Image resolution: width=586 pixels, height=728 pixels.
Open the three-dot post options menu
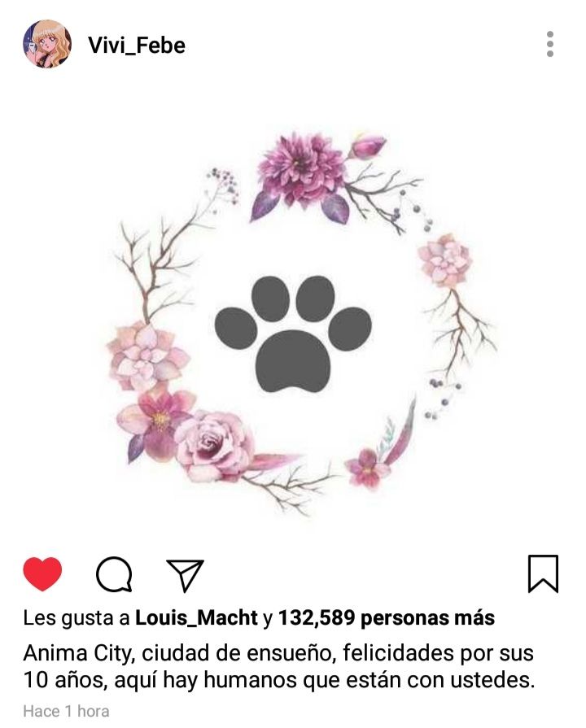pyautogui.click(x=550, y=44)
